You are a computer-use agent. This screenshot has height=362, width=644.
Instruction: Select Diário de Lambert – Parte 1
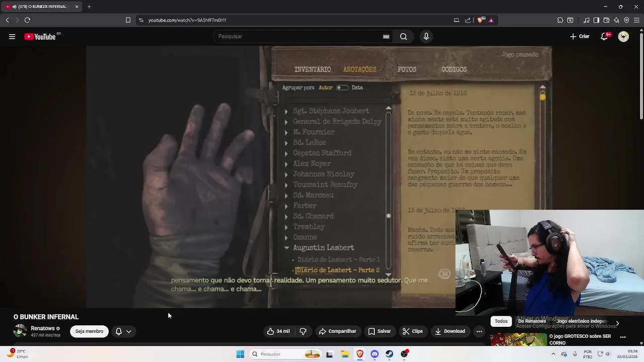coord(338,259)
